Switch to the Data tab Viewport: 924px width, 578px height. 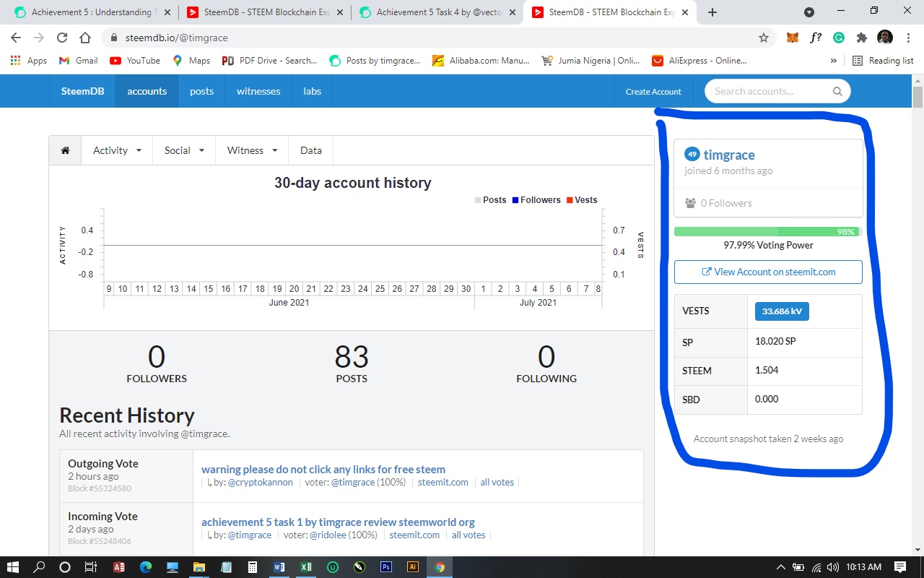(310, 150)
